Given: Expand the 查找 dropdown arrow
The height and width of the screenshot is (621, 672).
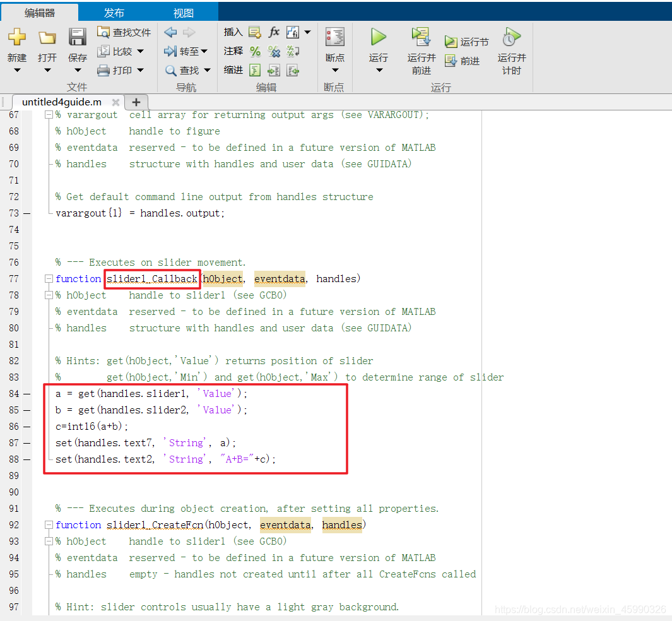Looking at the screenshot, I should point(208,70).
